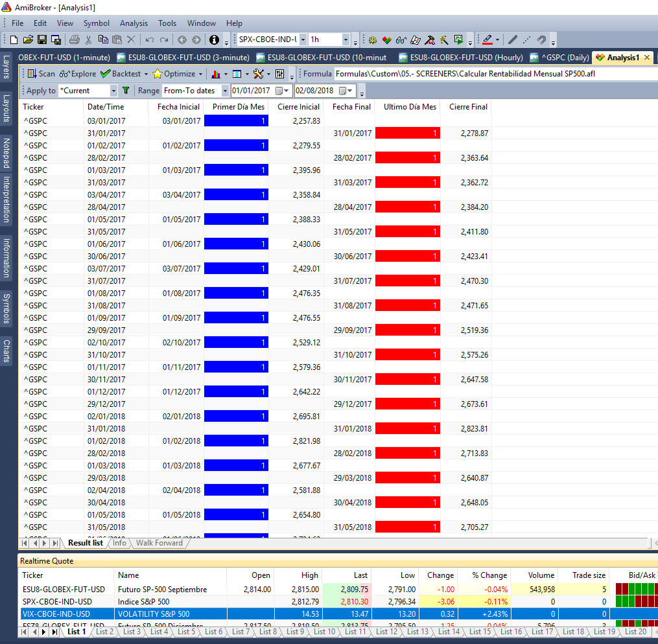
Task: Click blue Primer Día Mes cell for 03/01/2017
Action: (236, 121)
